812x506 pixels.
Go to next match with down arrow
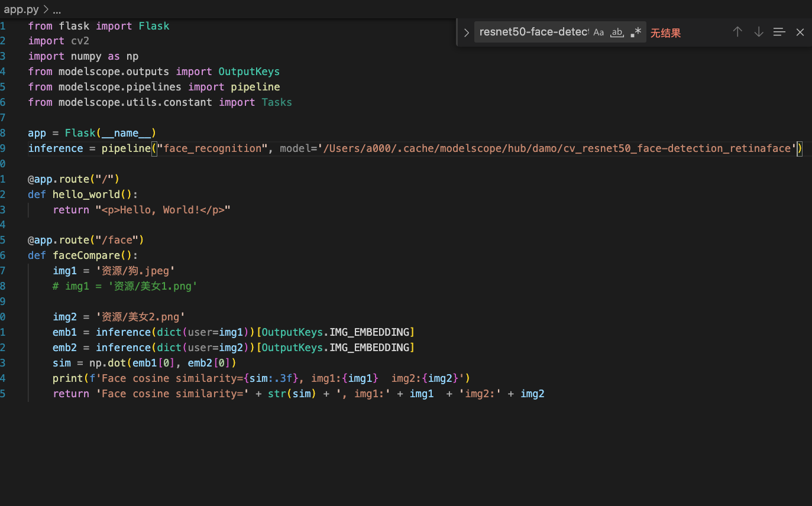click(x=758, y=32)
